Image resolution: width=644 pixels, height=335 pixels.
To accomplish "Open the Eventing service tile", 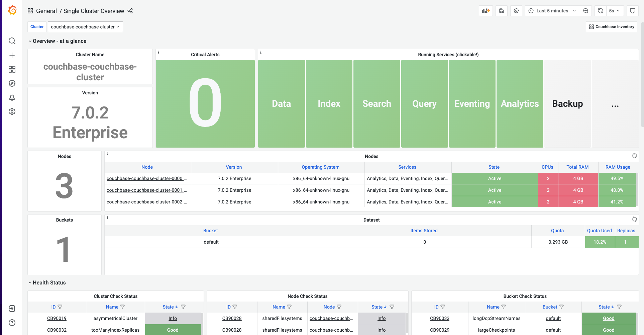I will coord(472,104).
